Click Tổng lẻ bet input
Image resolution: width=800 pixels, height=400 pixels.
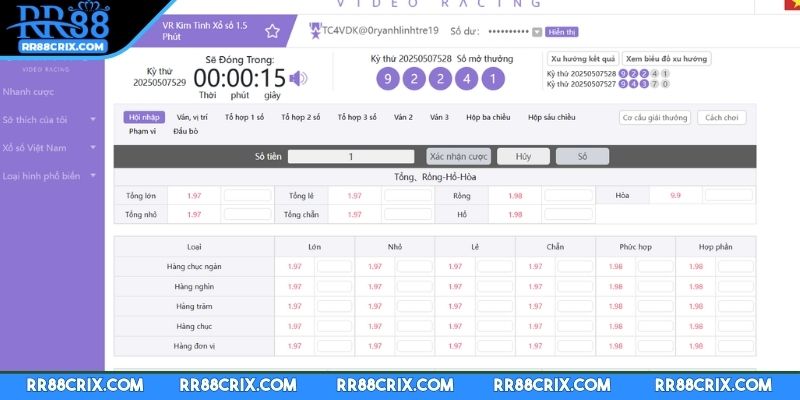pyautogui.click(x=408, y=195)
